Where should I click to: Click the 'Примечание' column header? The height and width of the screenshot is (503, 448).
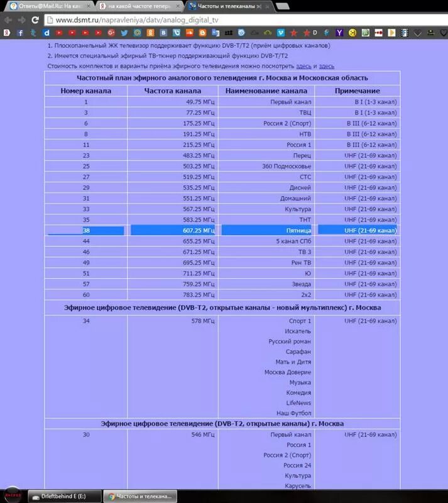click(358, 91)
